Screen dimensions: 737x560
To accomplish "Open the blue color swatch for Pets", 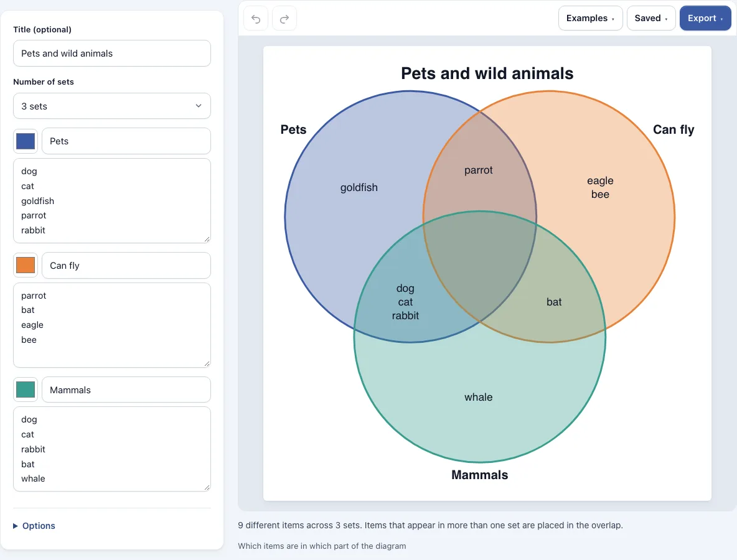I will click(x=26, y=141).
